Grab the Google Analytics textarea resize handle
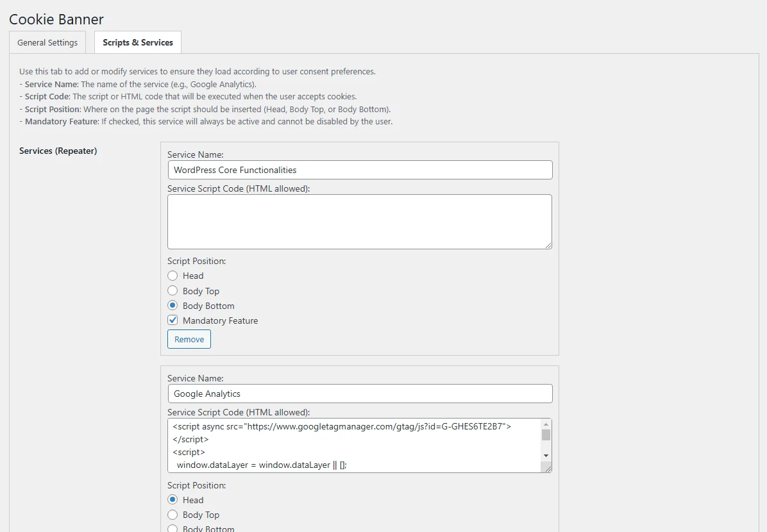Image resolution: width=767 pixels, height=532 pixels. click(x=548, y=469)
